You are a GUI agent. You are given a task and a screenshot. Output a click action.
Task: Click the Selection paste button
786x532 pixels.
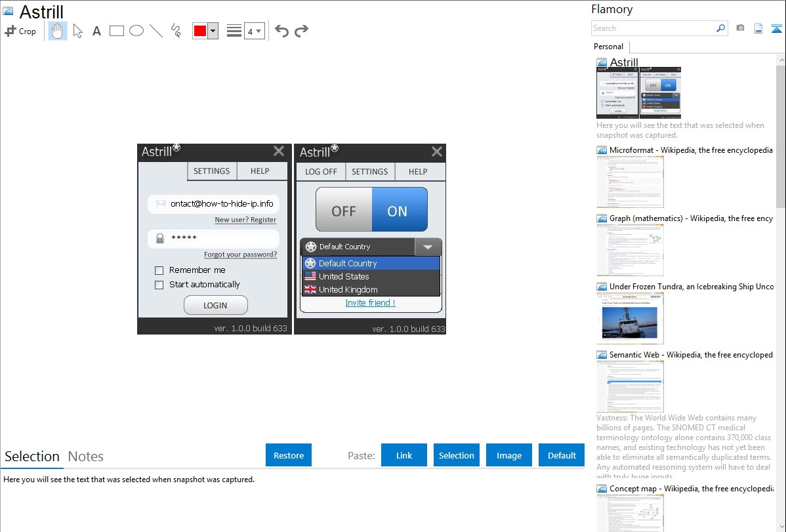click(x=457, y=455)
